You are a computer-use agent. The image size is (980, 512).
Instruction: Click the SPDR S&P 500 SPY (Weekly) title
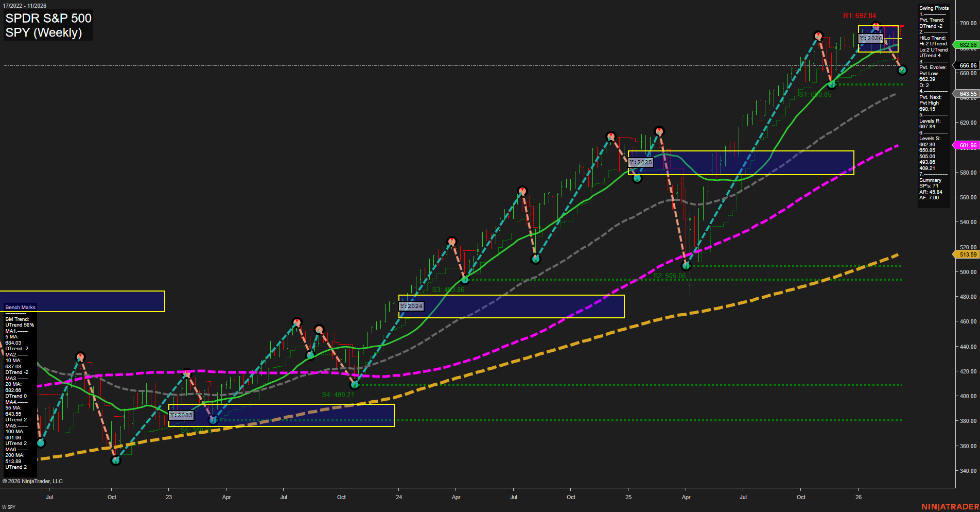48,25
